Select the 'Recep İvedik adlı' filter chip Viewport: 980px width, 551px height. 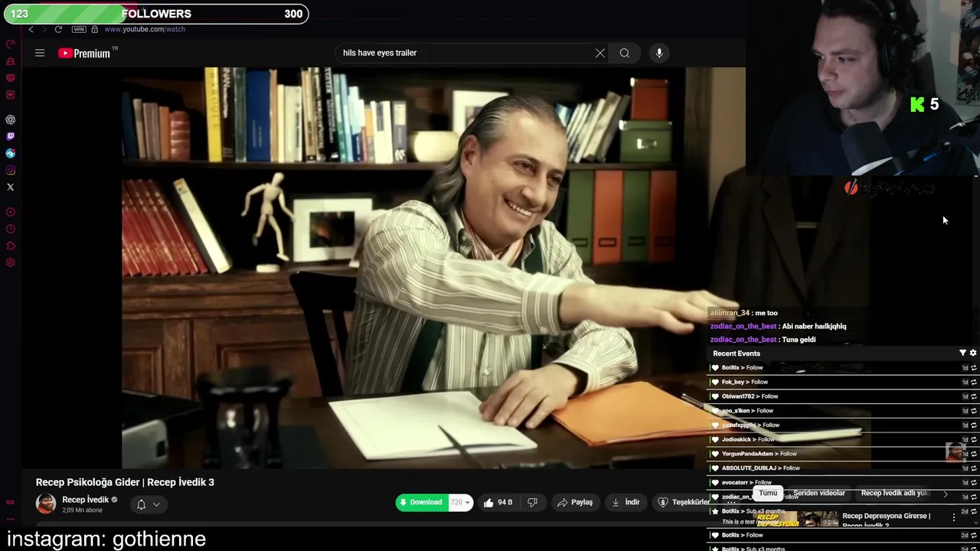[x=893, y=494]
